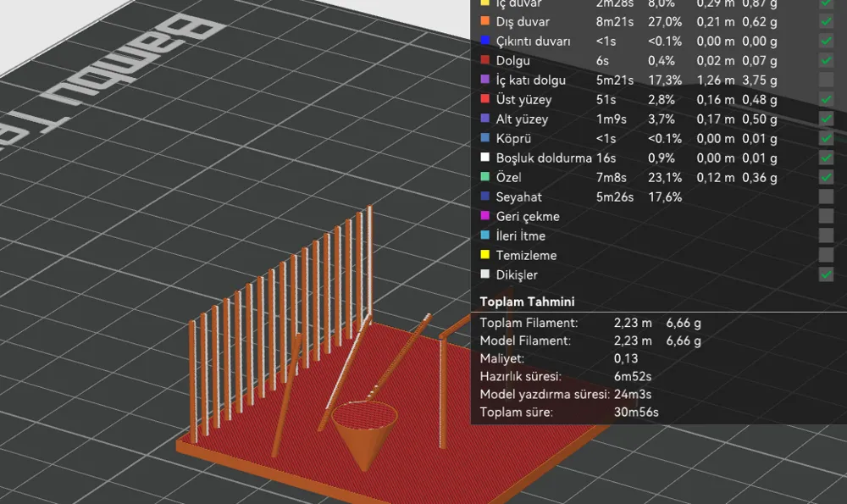Click the orange Dış duvar color swatch

[485, 21]
